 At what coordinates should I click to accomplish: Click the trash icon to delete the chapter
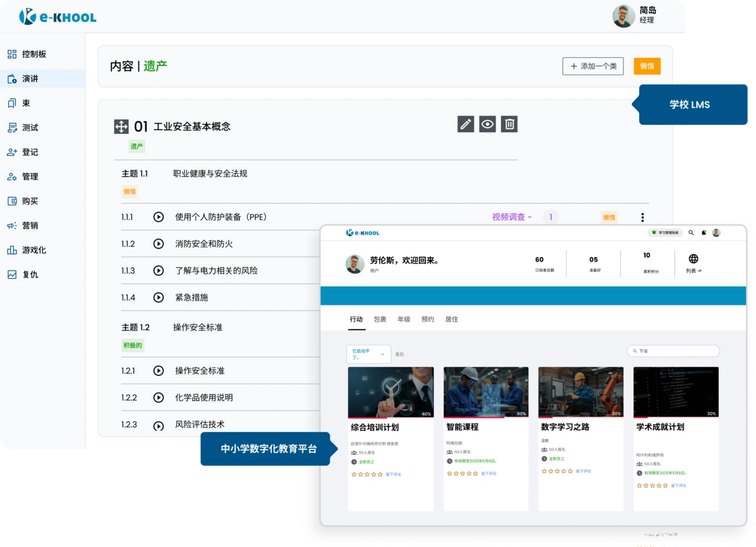[x=509, y=124]
